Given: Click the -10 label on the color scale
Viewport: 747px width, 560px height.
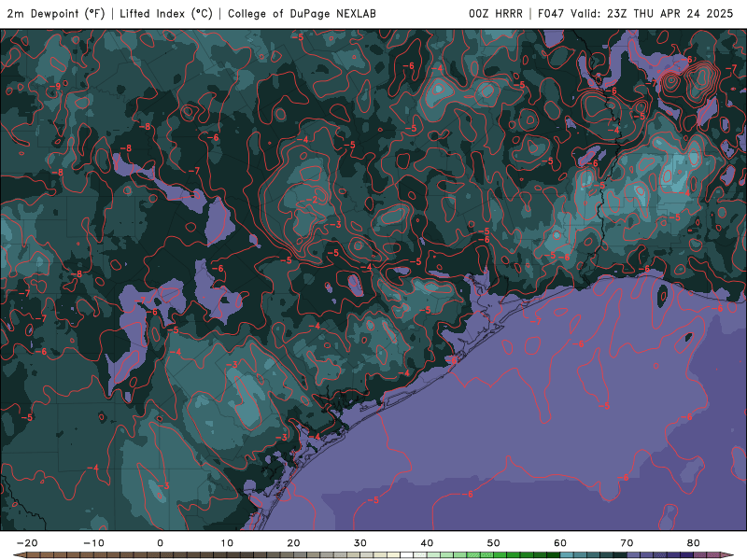Looking at the screenshot, I should click(93, 543).
